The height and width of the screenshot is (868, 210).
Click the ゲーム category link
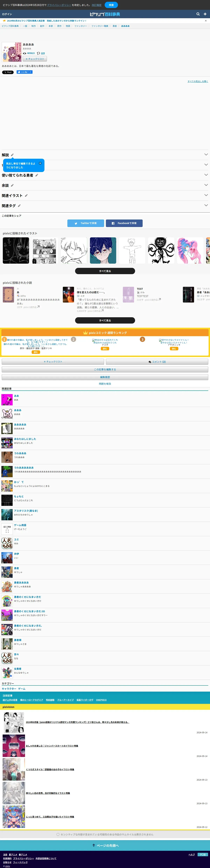pyautogui.click(x=22, y=689)
